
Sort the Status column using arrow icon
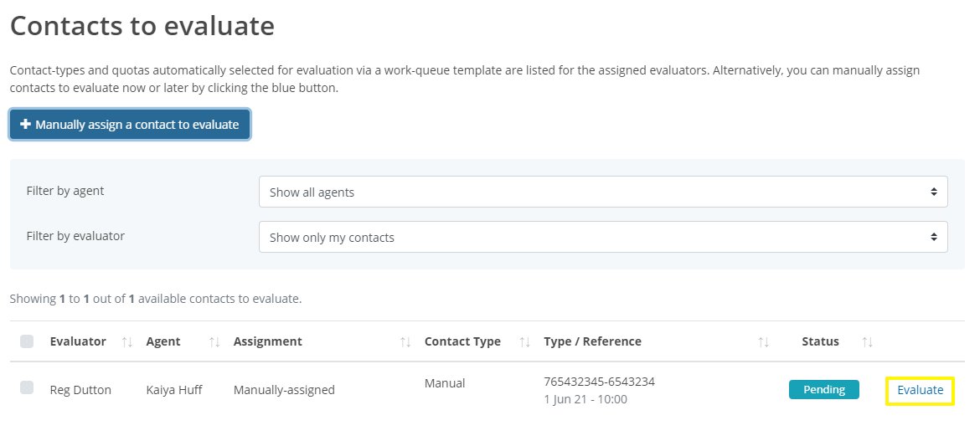pyautogui.click(x=867, y=341)
